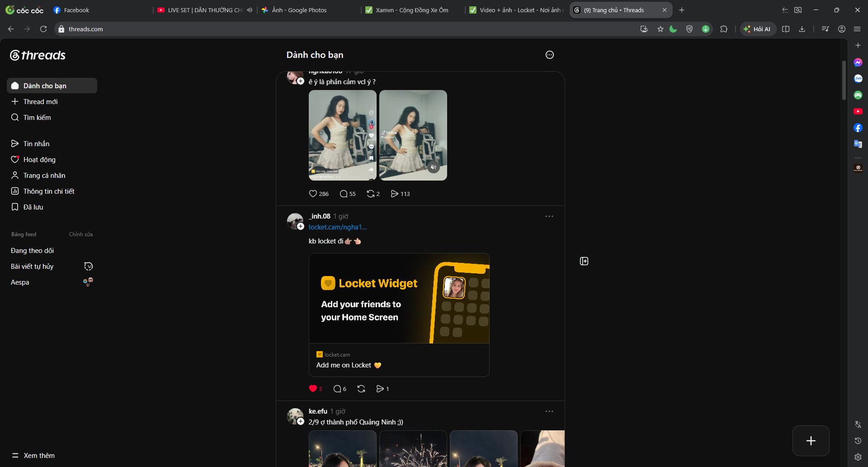Open the browser account profile icon

click(x=842, y=29)
